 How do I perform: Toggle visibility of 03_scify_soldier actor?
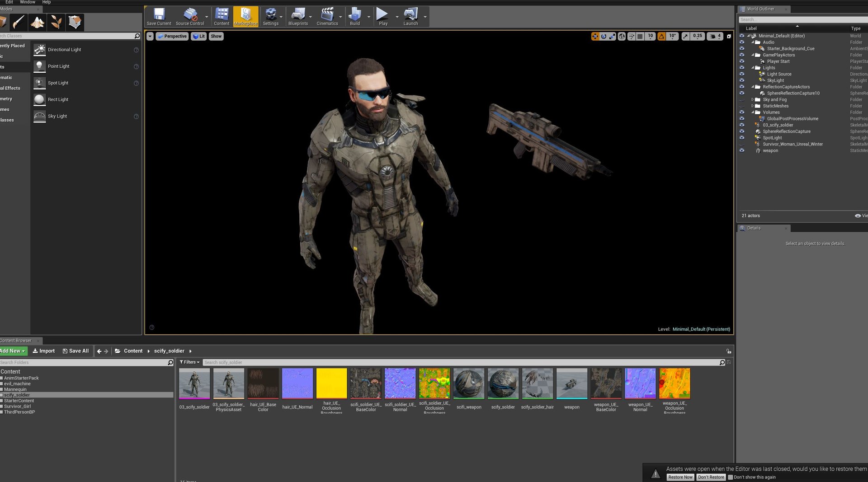coord(741,125)
